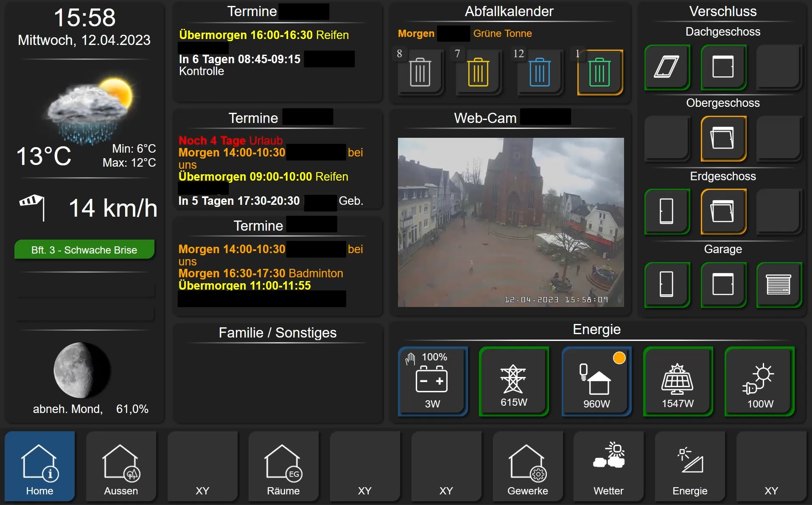Open the Gewerke navigation tab
Screen dimensions: 812x505
tap(527, 466)
